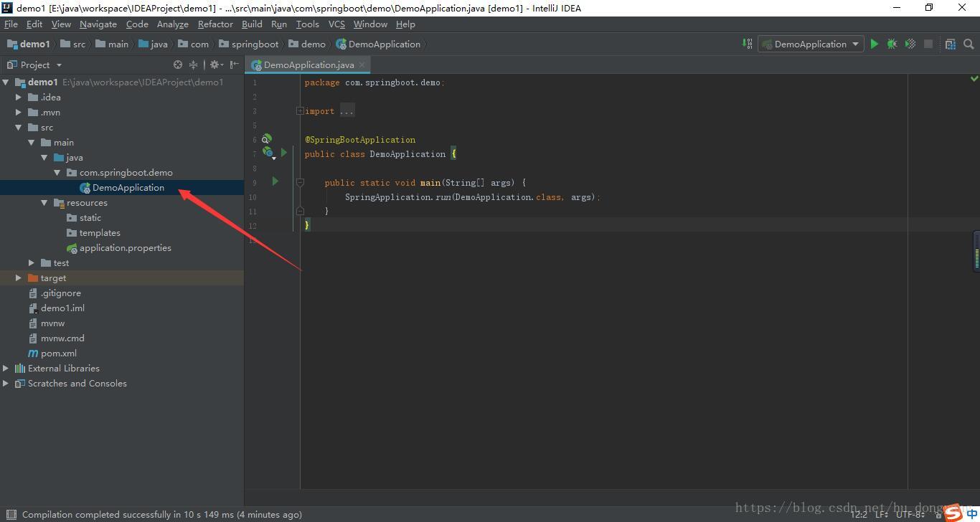Open the VCS menu
This screenshot has width=980, height=522.
tap(336, 24)
